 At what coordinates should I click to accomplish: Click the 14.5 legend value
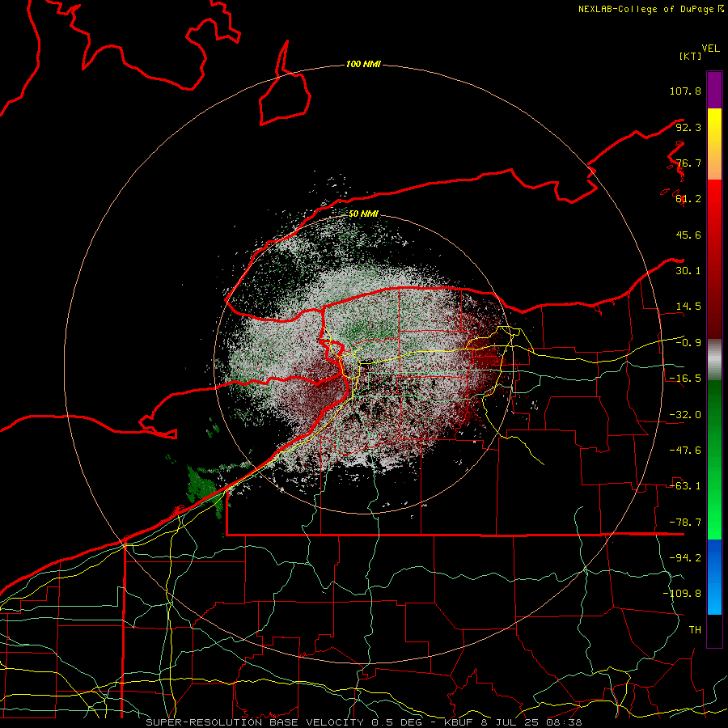click(x=688, y=307)
